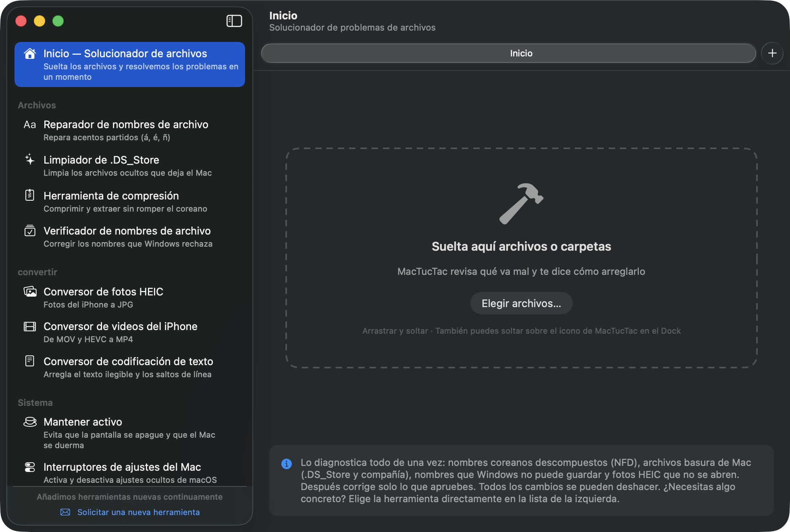Image resolution: width=790 pixels, height=532 pixels.
Task: Click 'Fotos del iPhone a JPG' subtitle
Action: click(88, 305)
